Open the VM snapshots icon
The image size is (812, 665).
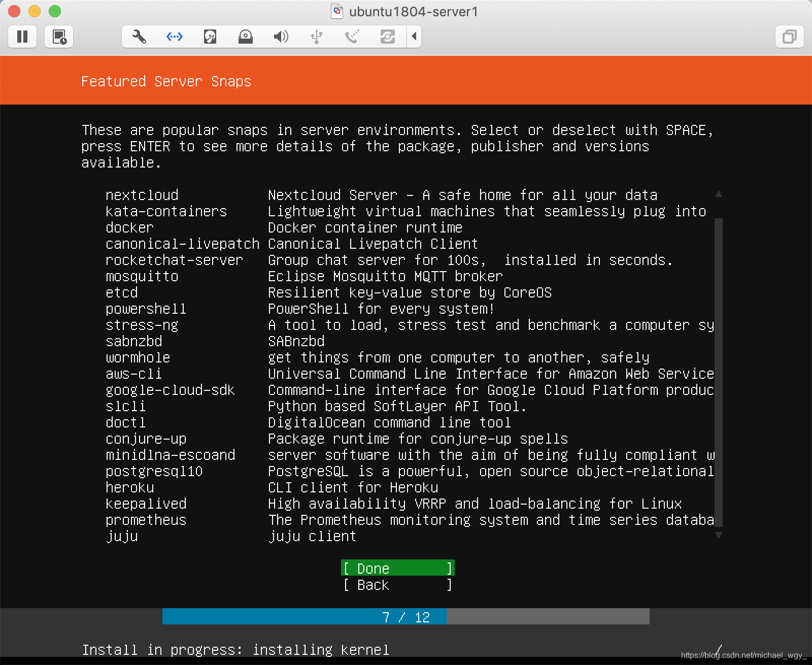(x=59, y=37)
